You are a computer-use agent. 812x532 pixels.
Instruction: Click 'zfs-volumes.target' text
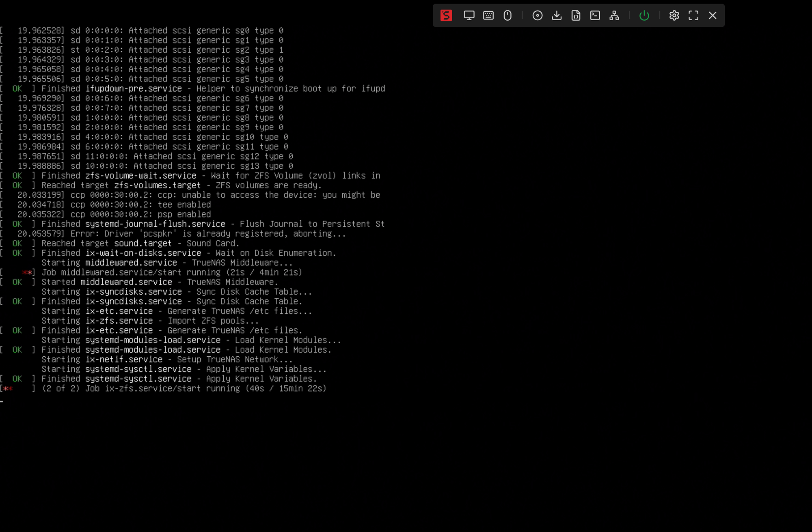pos(158,185)
